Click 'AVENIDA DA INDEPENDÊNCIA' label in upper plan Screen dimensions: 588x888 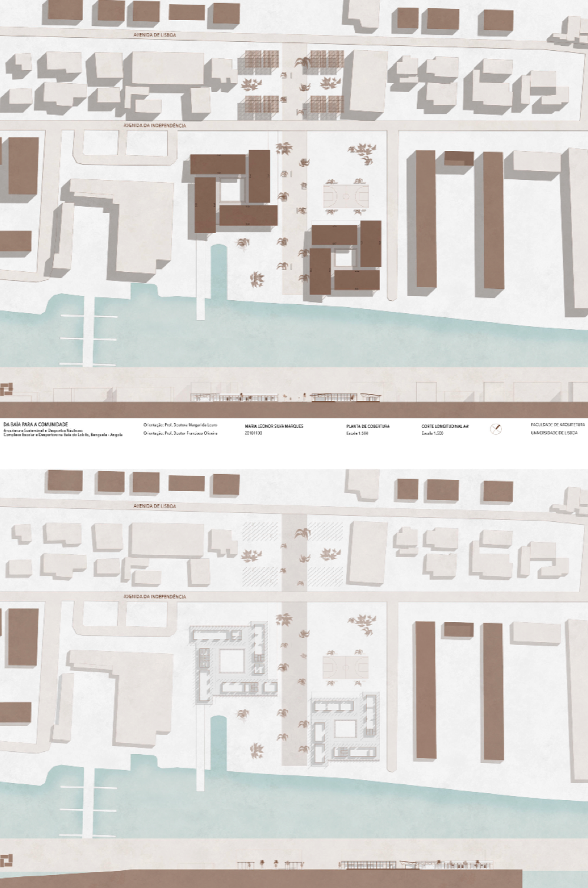click(155, 126)
